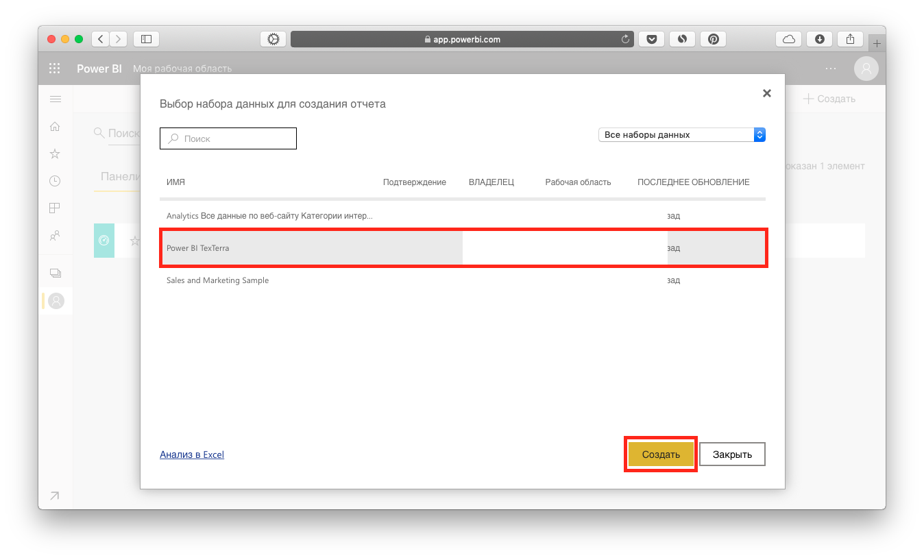Click the gear extension icon in Safari

pyautogui.click(x=273, y=39)
